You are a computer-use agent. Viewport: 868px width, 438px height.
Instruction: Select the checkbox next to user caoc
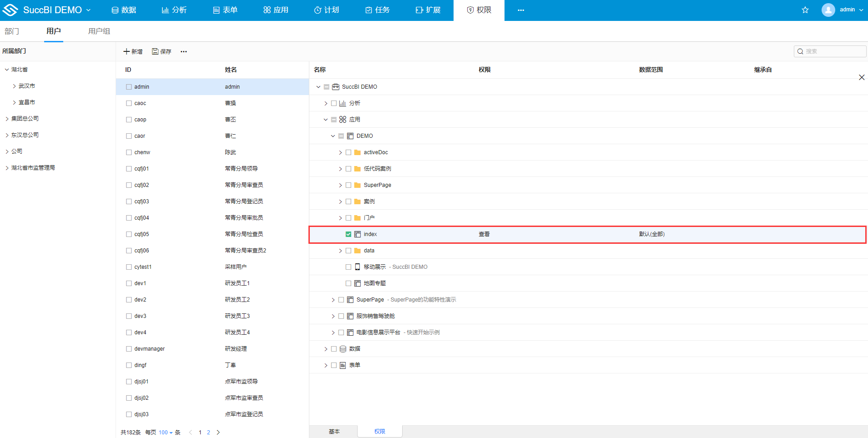coord(128,103)
